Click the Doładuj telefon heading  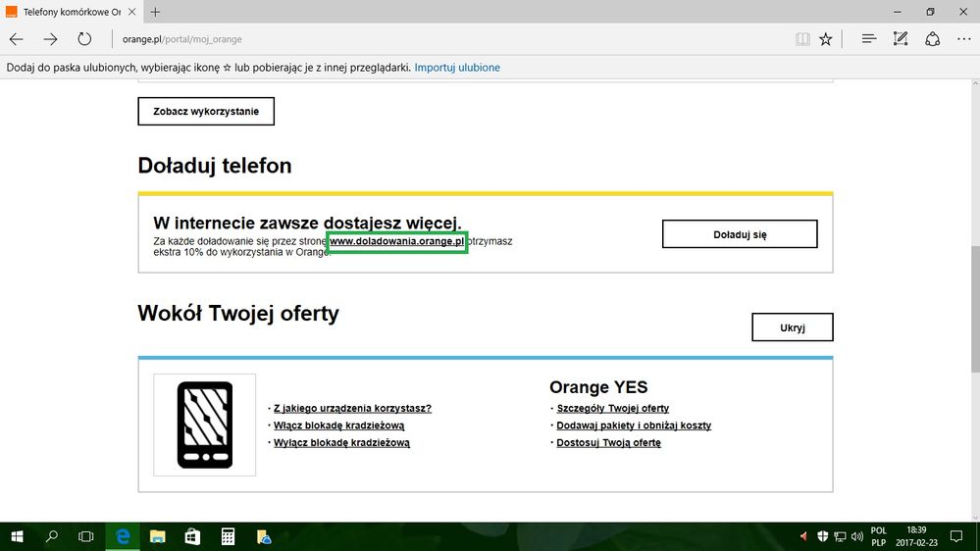point(215,166)
